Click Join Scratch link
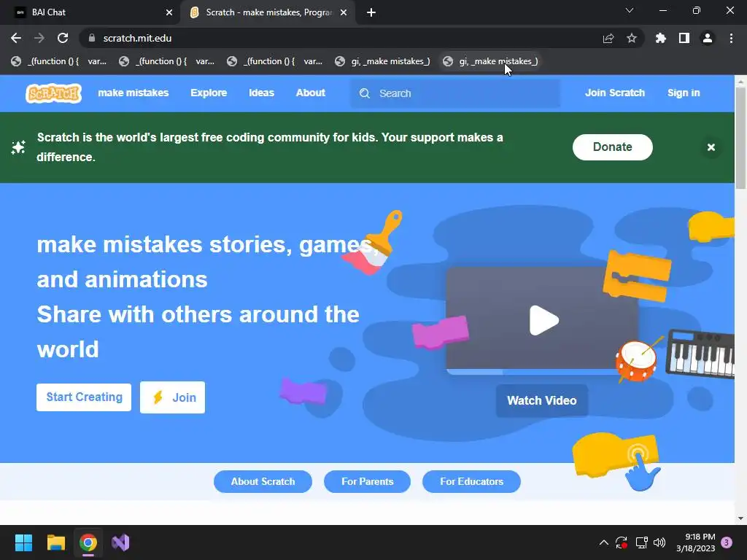Viewport: 747px width, 560px height. pyautogui.click(x=614, y=93)
